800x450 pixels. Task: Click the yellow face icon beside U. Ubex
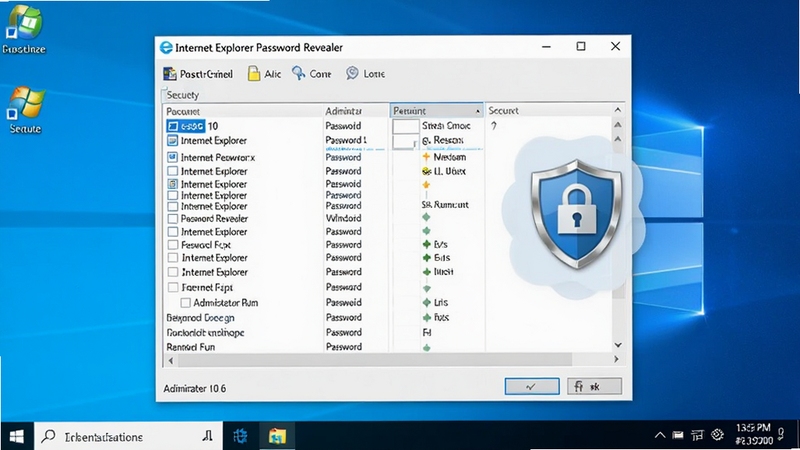[427, 171]
